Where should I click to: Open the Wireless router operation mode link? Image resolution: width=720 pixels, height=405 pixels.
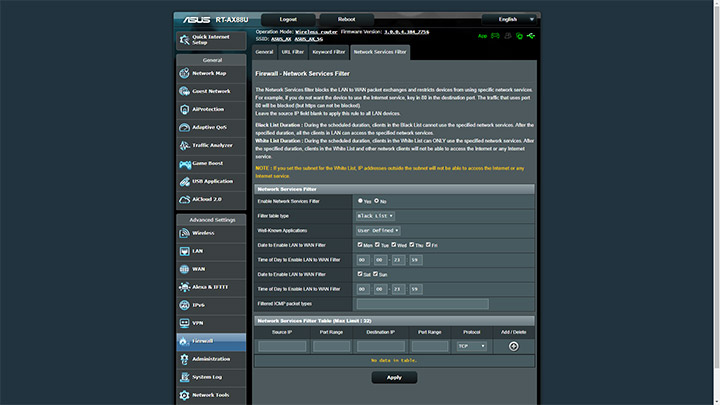tap(316, 32)
